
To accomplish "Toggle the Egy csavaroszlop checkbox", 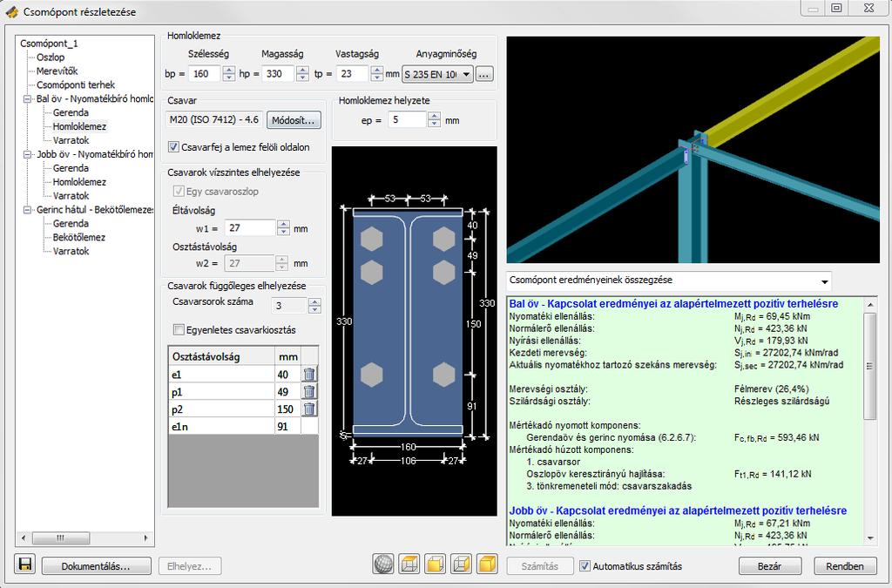I will (179, 191).
